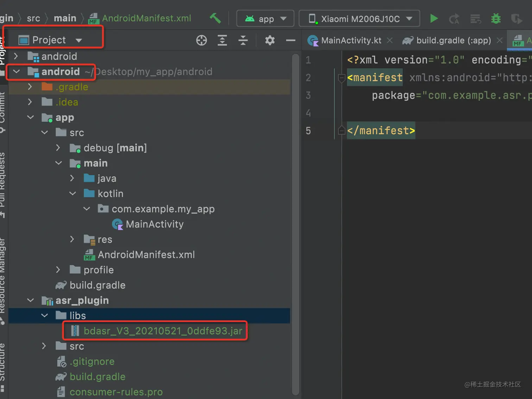Open the Commit tool window

point(3,112)
